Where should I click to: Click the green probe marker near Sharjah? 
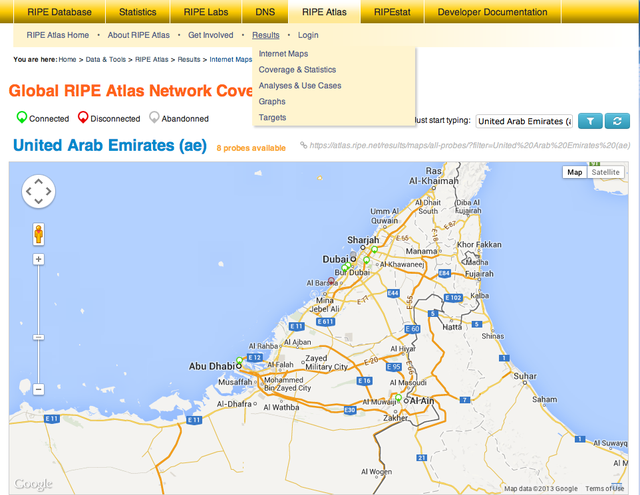374,249
